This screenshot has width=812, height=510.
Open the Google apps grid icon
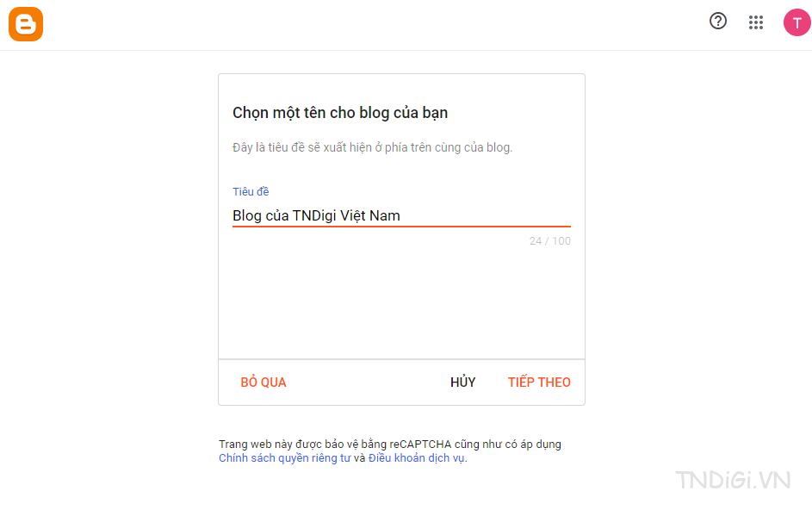755,22
